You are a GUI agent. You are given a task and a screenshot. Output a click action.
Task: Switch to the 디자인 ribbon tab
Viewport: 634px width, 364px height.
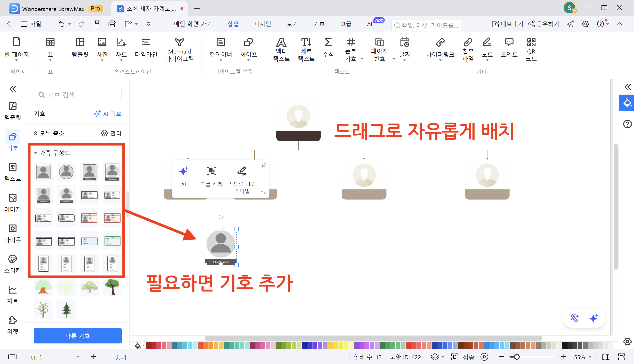[x=262, y=24]
